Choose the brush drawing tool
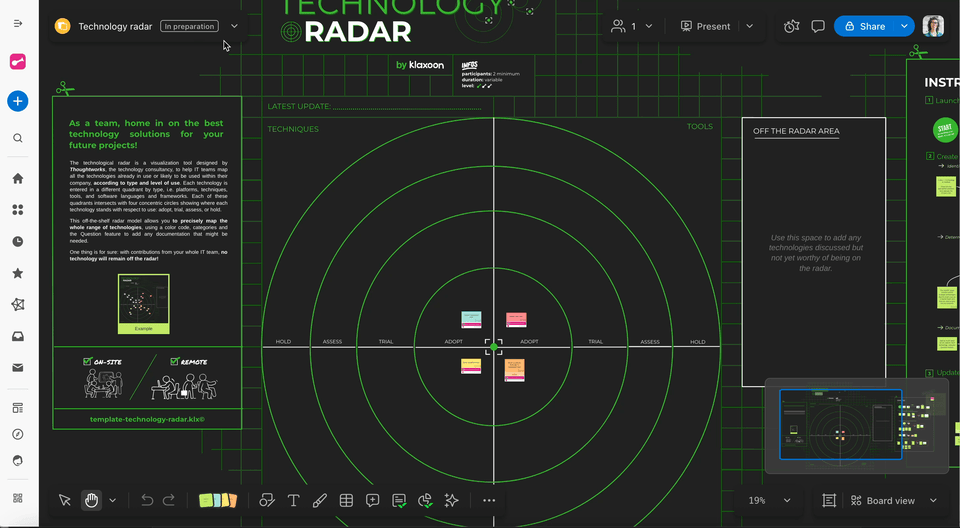This screenshot has width=960, height=528. point(320,500)
